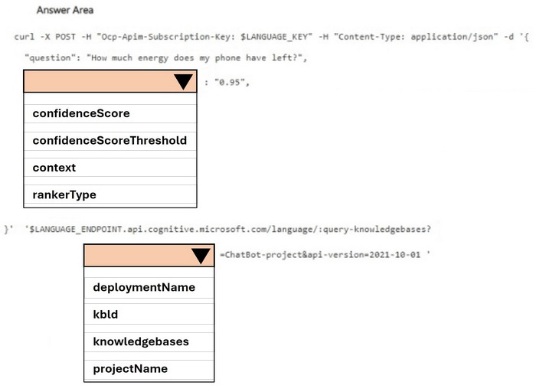
Task: Expand the second dropdown arrow before ChatBot-project
Action: point(201,256)
